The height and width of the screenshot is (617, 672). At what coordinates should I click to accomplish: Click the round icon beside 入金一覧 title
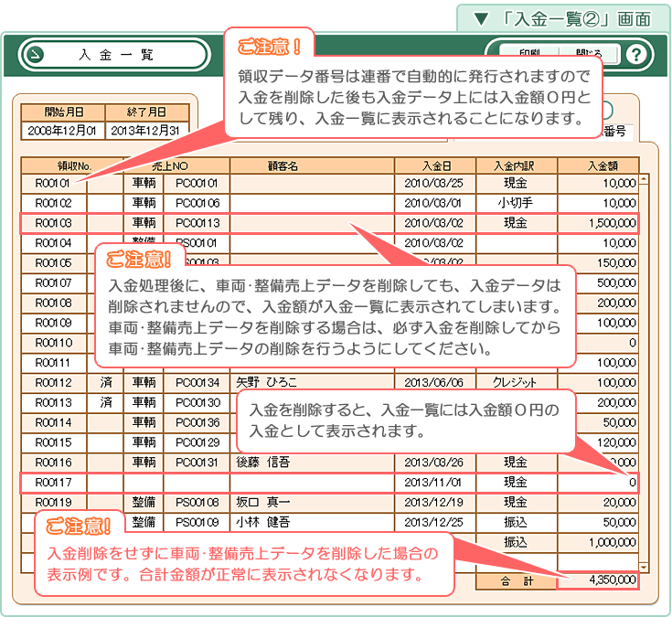coord(35,55)
